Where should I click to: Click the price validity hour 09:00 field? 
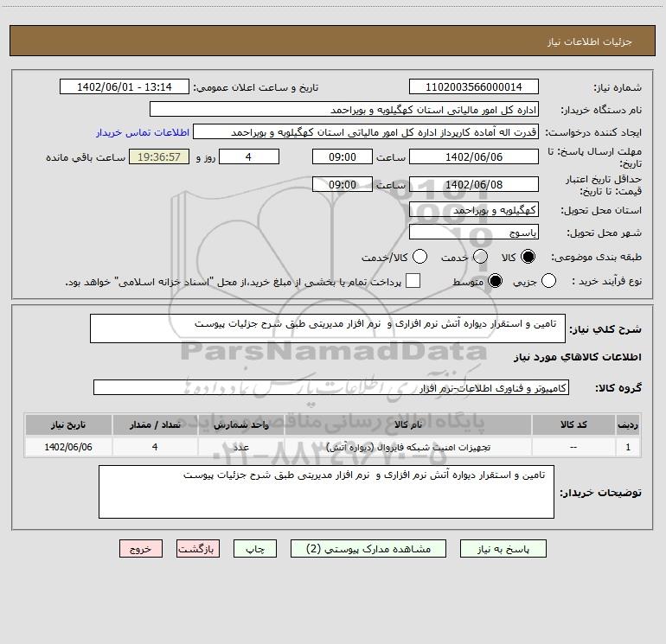point(343,184)
